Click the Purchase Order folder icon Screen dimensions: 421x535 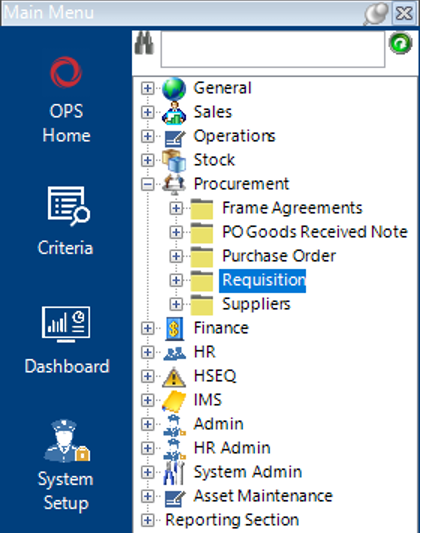(202, 256)
